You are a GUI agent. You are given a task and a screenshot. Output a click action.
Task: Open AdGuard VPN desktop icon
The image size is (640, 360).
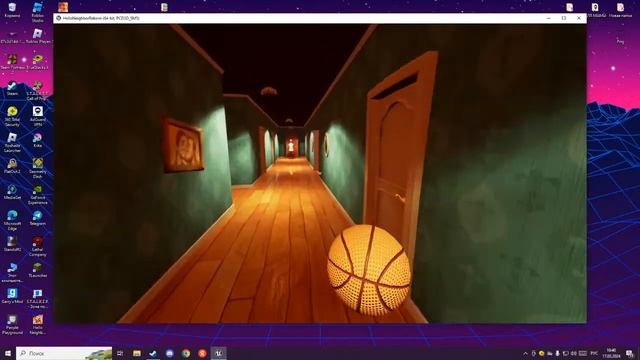pyautogui.click(x=38, y=116)
